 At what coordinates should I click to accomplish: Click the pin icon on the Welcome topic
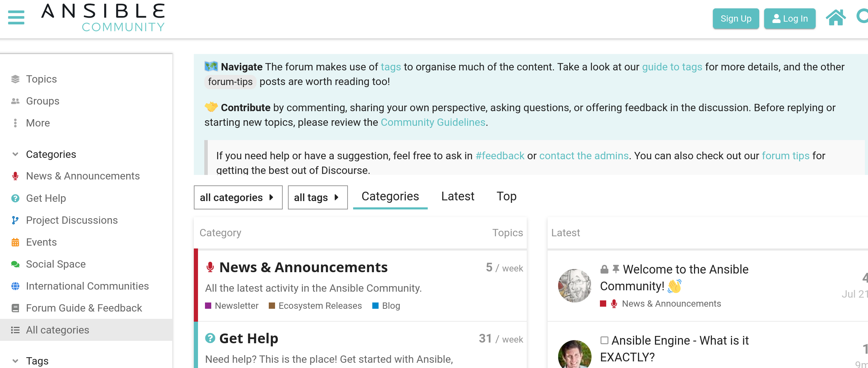[x=615, y=268]
